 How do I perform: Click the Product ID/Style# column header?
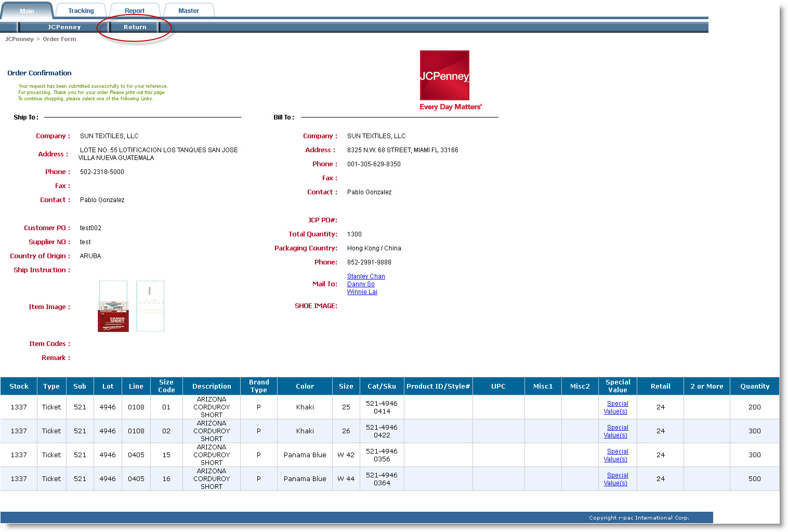point(438,386)
